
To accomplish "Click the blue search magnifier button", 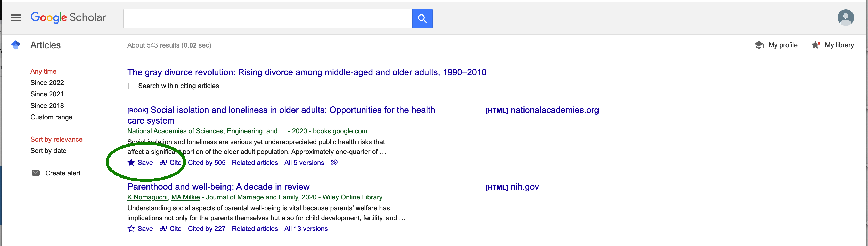I will [x=422, y=19].
